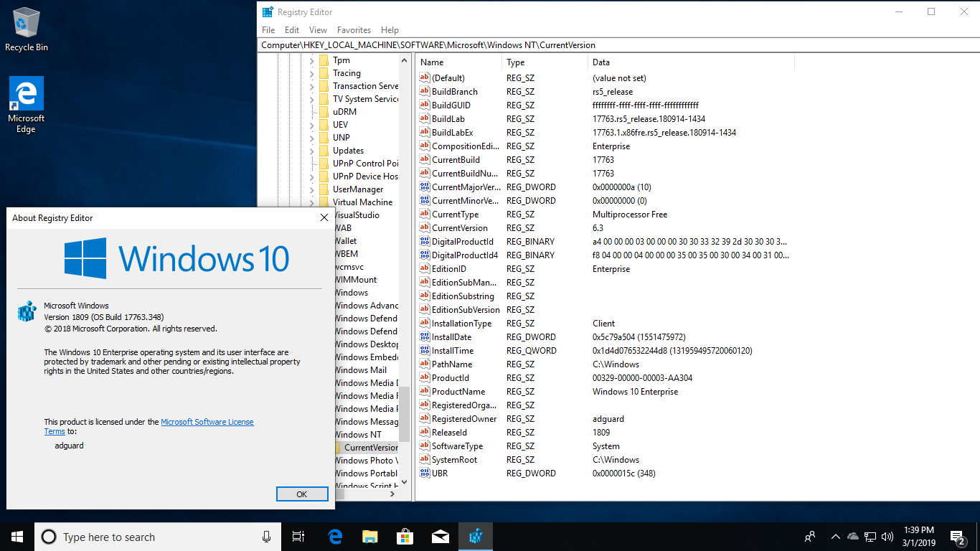This screenshot has height=551, width=980.
Task: Select the CurrentVersion key in tree
Action: [371, 448]
